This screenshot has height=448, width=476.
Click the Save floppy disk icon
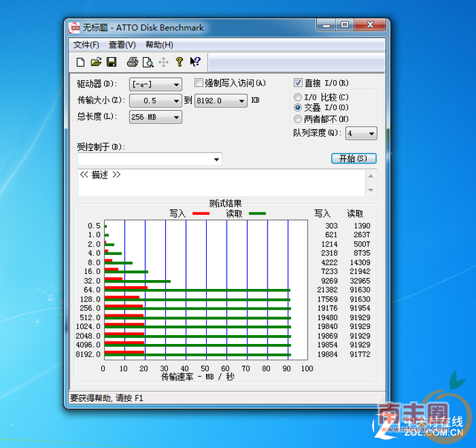pos(112,62)
